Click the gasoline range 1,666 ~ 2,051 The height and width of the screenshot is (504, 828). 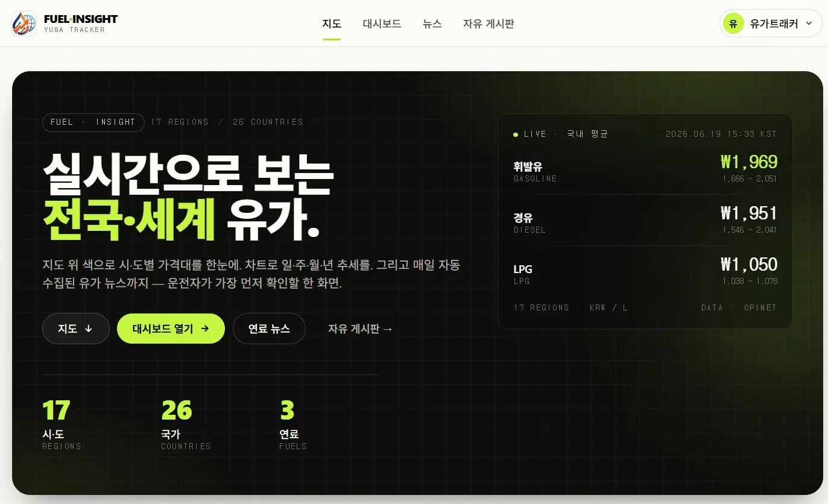click(750, 179)
